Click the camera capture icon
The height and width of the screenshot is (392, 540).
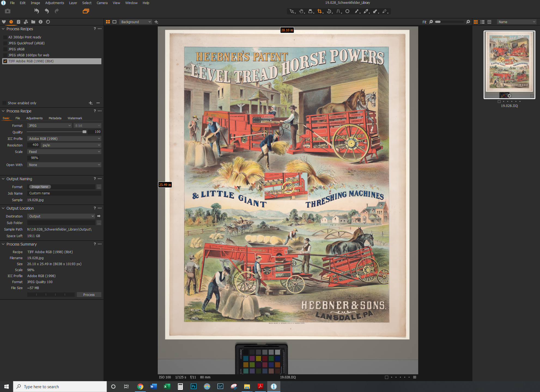[8, 11]
